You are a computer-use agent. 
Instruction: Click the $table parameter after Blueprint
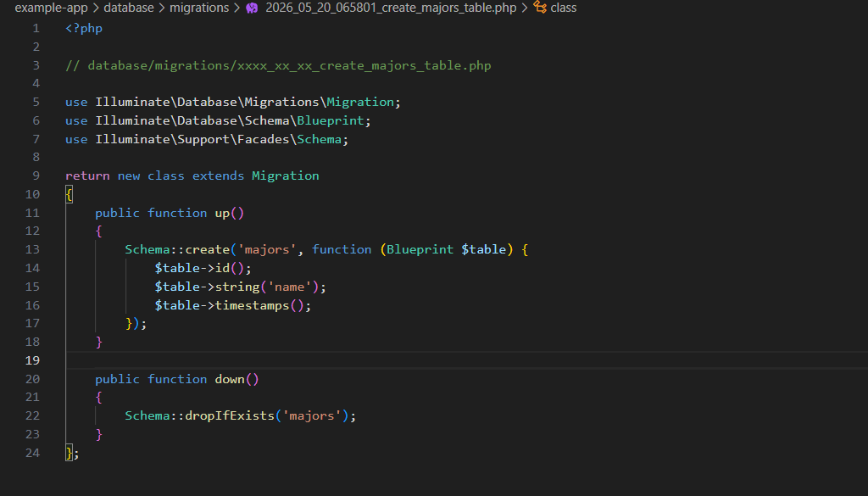(484, 249)
